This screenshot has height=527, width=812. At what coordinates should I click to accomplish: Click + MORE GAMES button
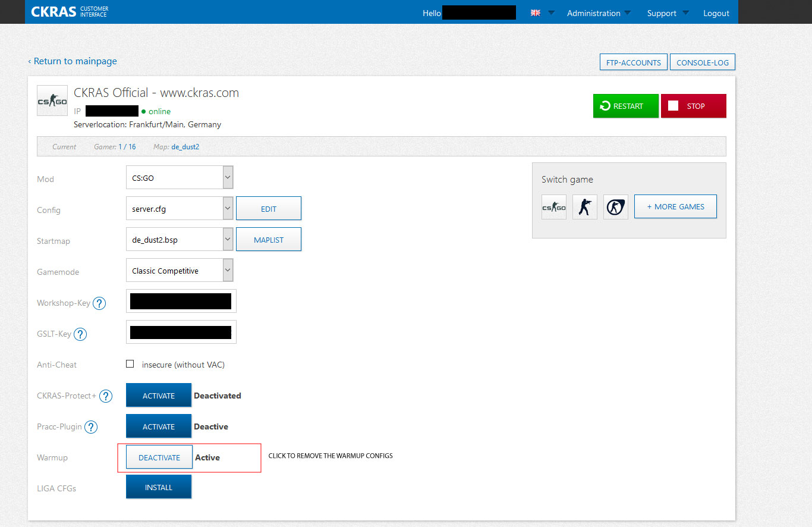click(x=675, y=206)
